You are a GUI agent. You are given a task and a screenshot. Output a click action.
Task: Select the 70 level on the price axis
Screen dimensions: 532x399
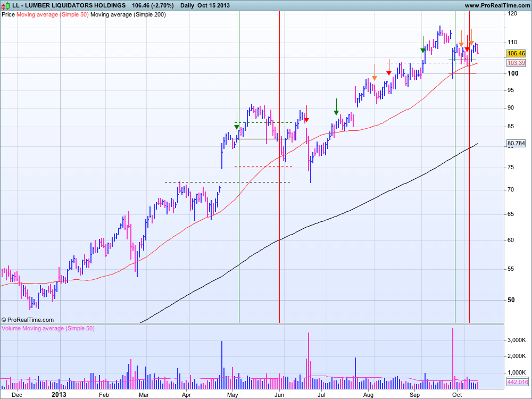coord(511,190)
